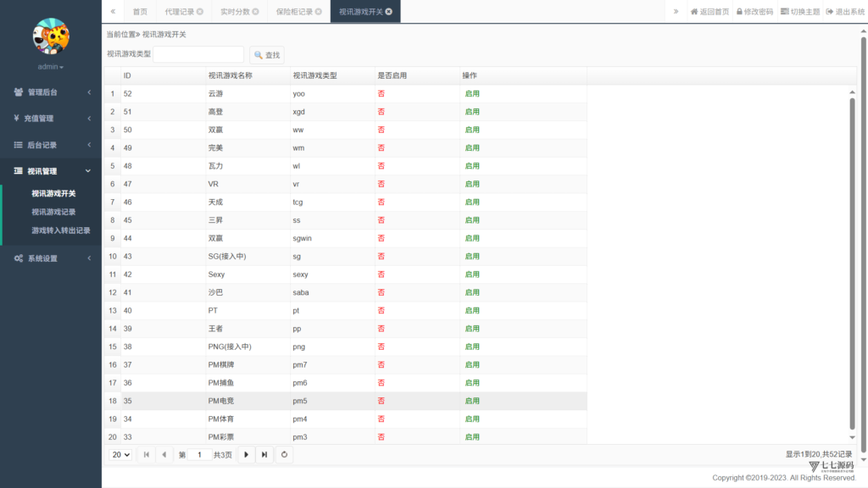Select the table cell PNG(接入中)
Screen dimensions: 868x488
pos(248,347)
